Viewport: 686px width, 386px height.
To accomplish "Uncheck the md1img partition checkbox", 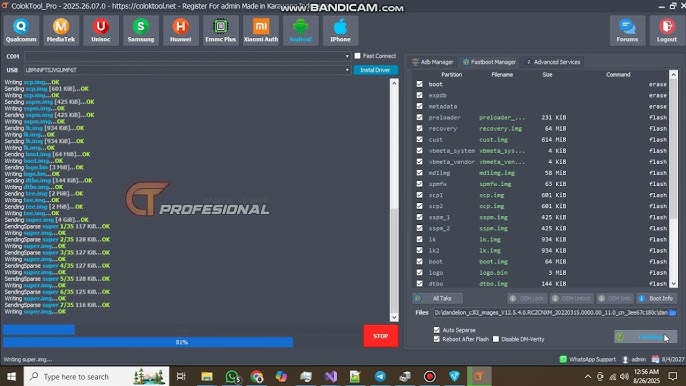I will (x=420, y=173).
